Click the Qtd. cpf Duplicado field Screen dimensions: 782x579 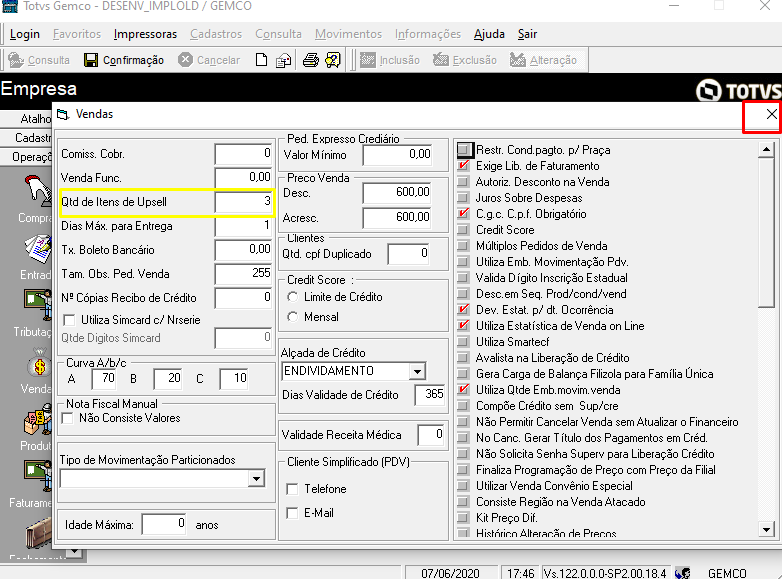click(x=408, y=254)
